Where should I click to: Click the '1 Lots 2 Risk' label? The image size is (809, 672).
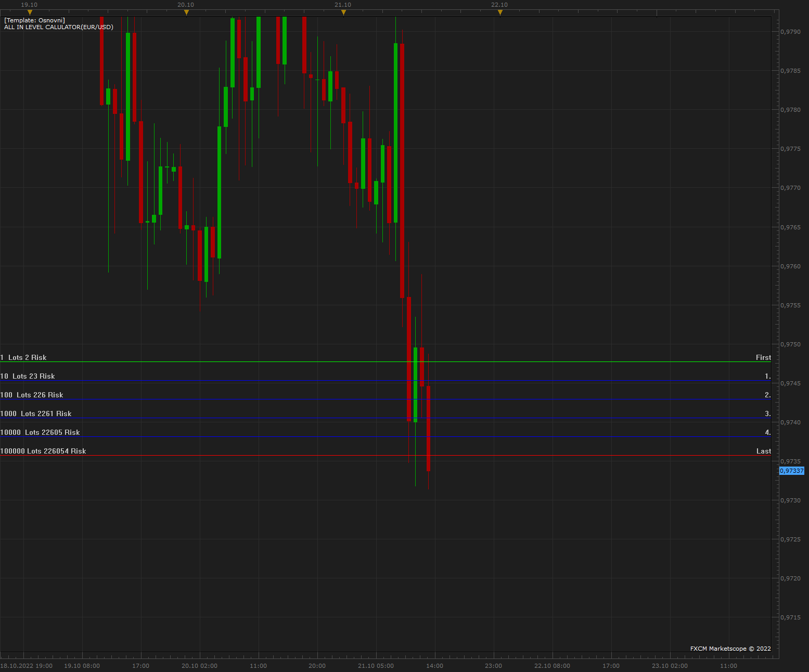click(23, 357)
